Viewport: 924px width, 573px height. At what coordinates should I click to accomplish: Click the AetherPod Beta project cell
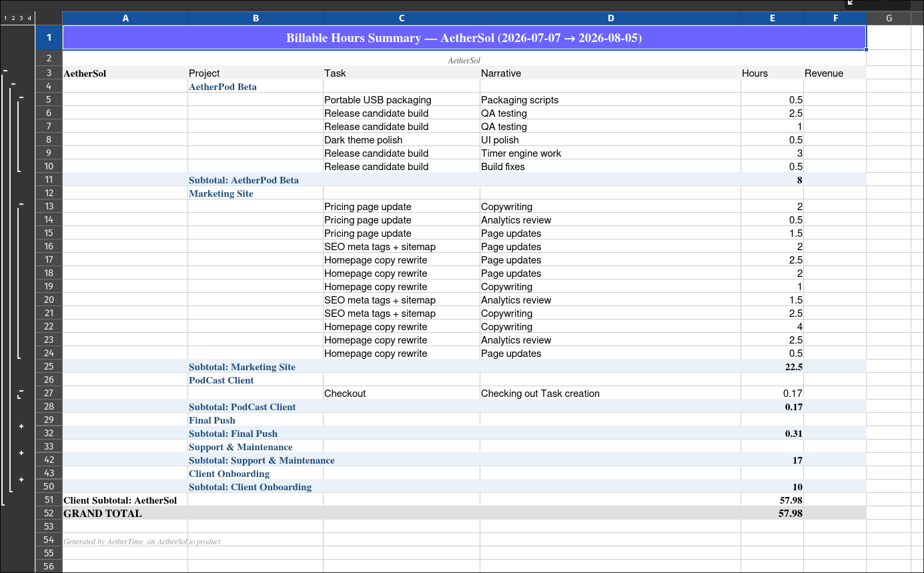coord(256,87)
